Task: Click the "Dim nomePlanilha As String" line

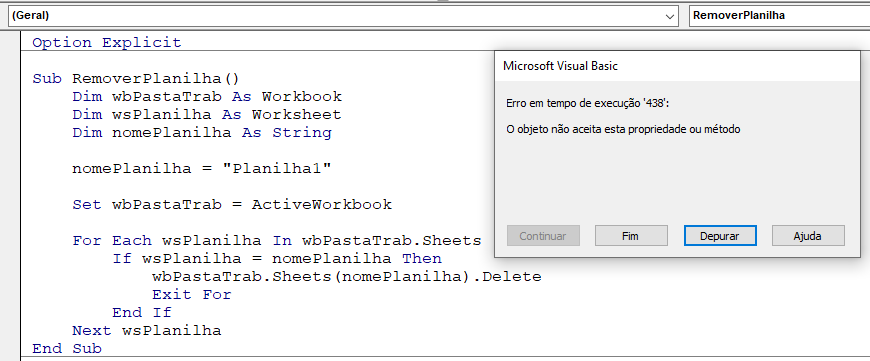Action: point(202,133)
